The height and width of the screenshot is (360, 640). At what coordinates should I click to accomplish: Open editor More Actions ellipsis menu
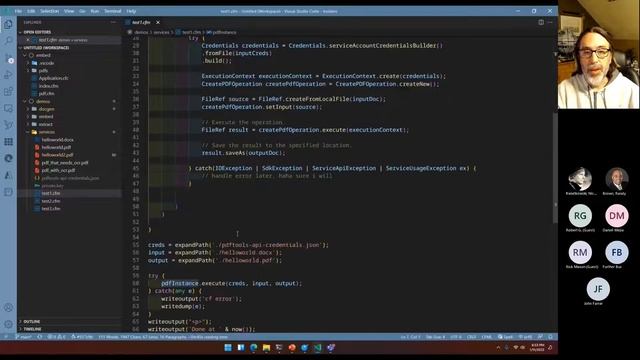(x=550, y=22)
